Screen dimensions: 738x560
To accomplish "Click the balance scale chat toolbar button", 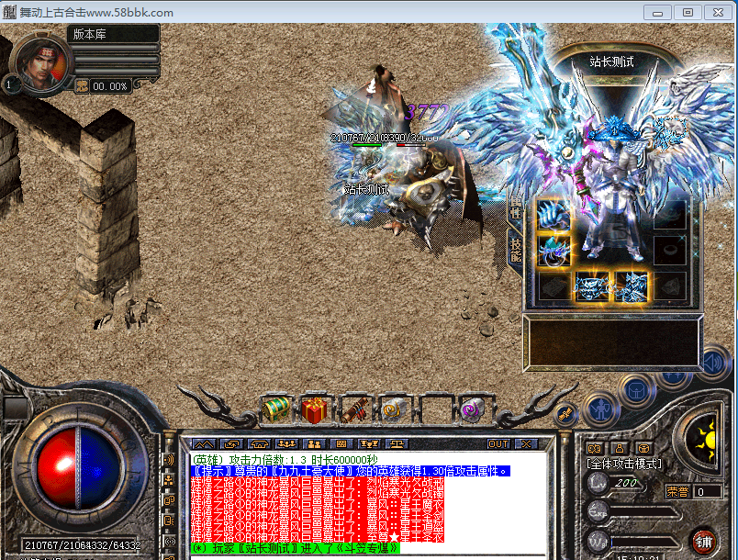I will click(x=397, y=443).
